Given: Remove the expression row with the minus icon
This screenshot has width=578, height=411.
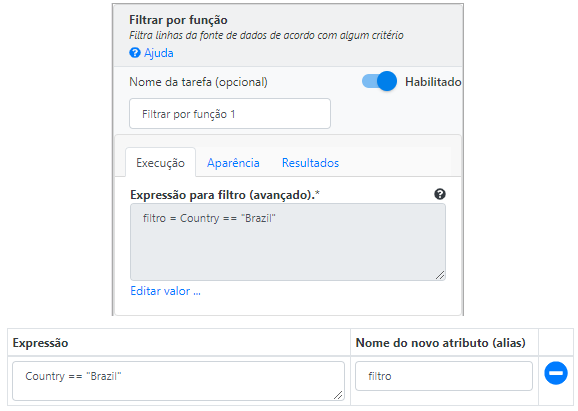Looking at the screenshot, I should [x=556, y=373].
